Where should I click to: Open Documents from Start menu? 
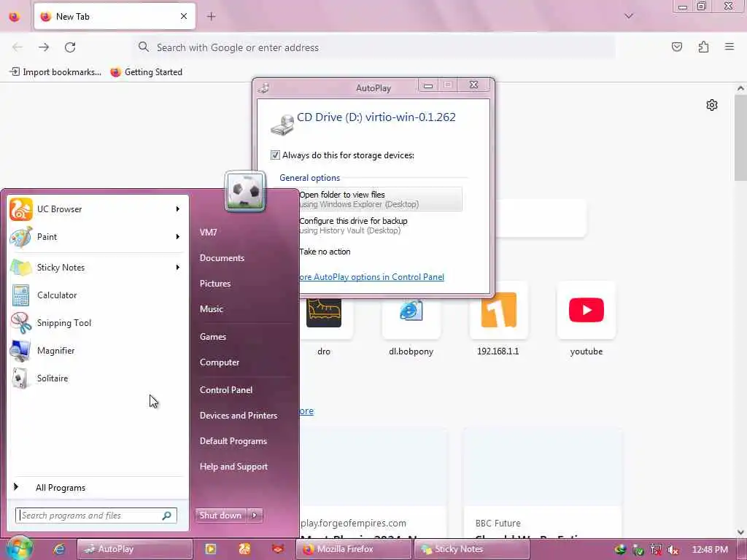(222, 257)
